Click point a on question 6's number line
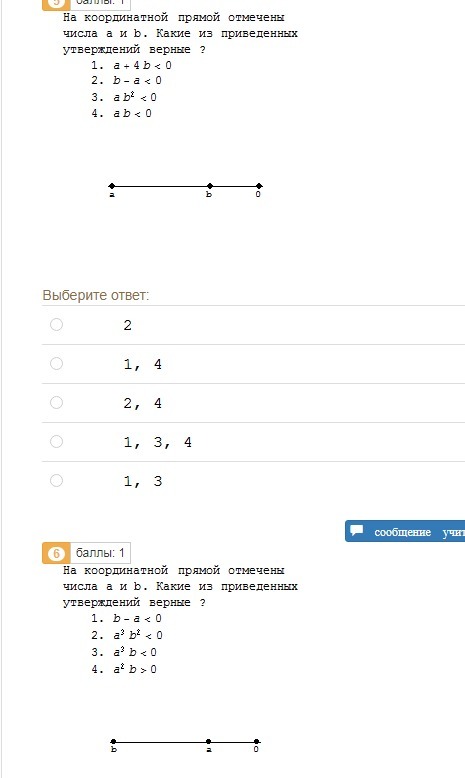 coord(208,742)
